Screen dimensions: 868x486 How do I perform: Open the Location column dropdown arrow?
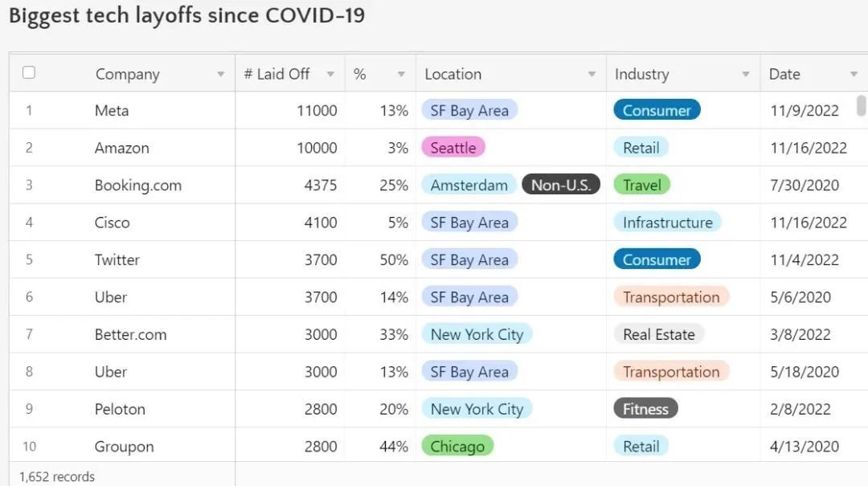click(592, 74)
